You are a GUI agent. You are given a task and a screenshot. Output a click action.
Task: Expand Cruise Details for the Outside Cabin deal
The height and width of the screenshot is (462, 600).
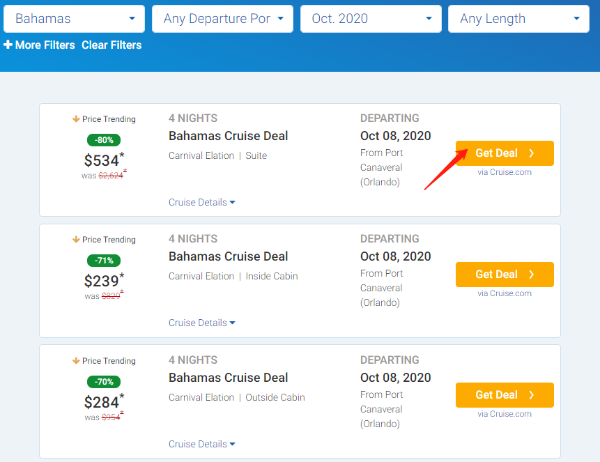click(202, 444)
